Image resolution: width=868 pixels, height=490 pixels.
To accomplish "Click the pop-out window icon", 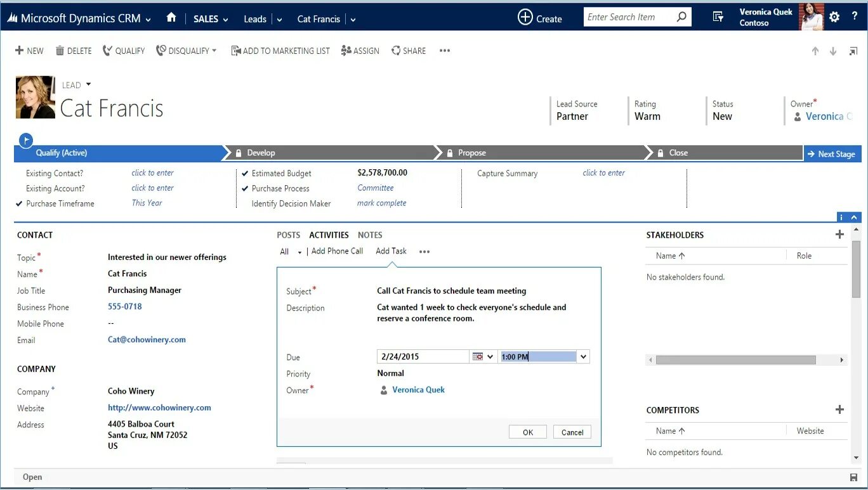I will [853, 51].
